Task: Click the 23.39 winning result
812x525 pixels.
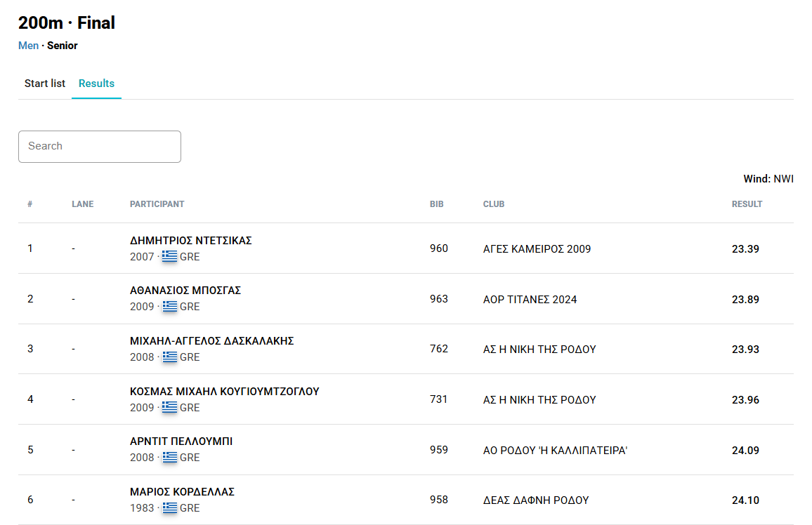Action: click(745, 249)
